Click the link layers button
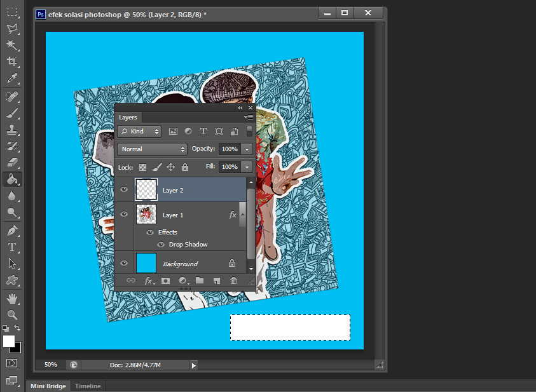Screen dimensions: 536x392 tap(130, 280)
